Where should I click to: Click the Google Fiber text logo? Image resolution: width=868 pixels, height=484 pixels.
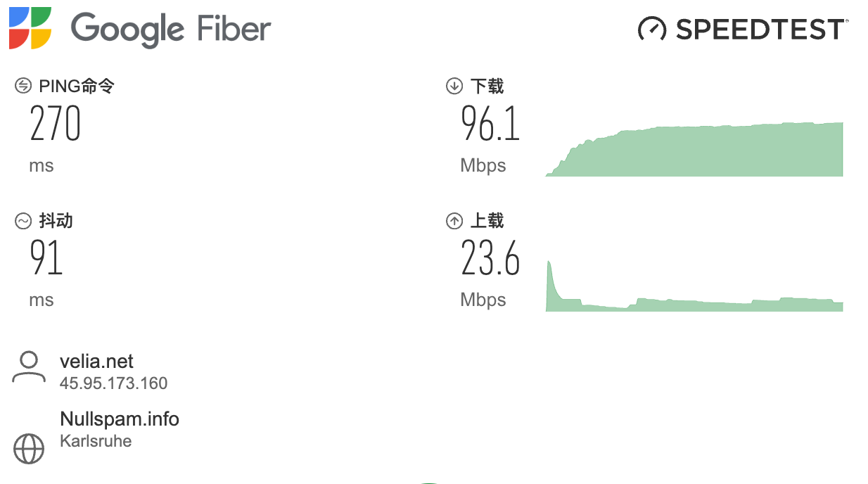pos(170,30)
